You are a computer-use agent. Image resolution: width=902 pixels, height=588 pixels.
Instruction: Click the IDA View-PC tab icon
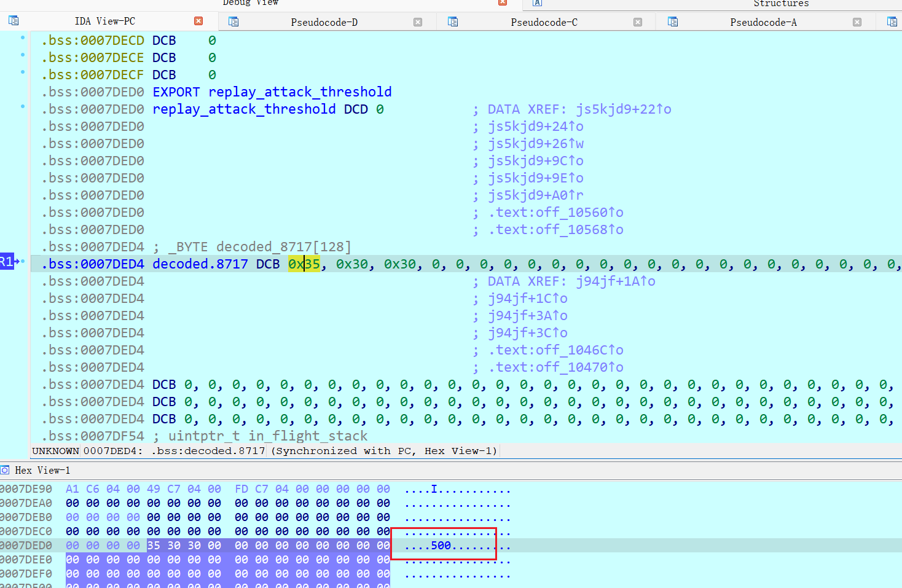click(14, 21)
